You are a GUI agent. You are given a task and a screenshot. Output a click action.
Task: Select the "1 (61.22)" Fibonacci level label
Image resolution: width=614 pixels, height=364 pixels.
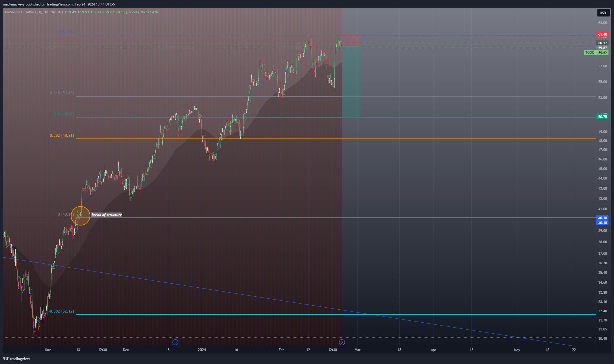pos(66,32)
